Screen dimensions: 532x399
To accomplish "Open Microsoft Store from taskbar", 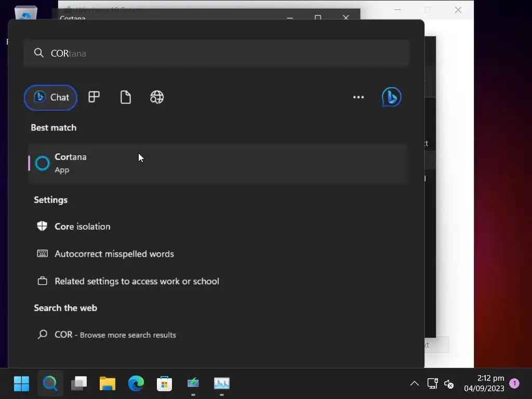I will [164, 384].
